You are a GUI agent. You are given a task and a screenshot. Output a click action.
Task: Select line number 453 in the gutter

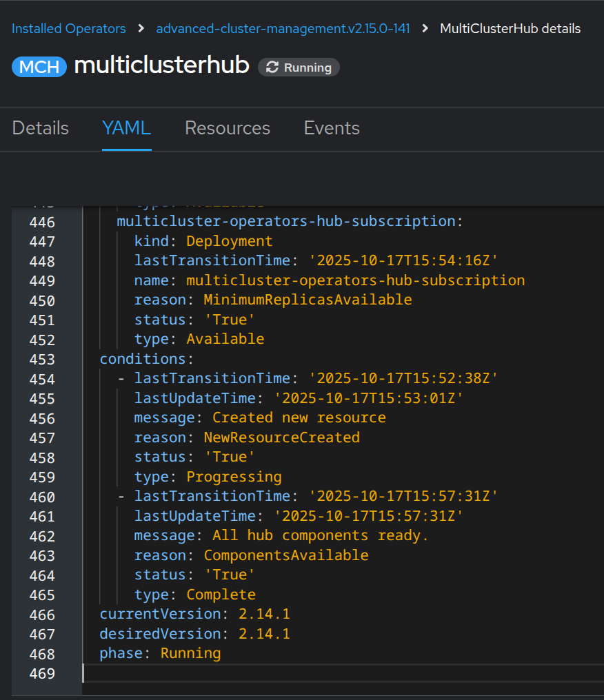click(42, 359)
